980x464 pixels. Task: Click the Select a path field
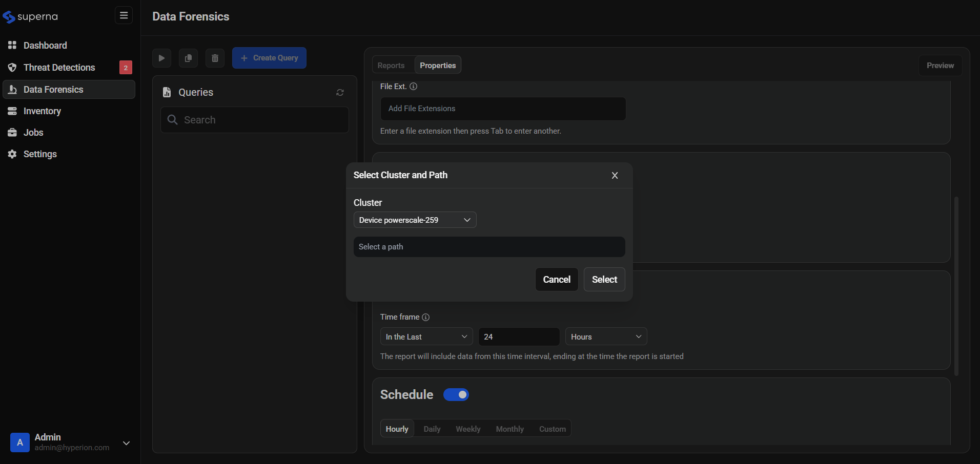coord(489,247)
